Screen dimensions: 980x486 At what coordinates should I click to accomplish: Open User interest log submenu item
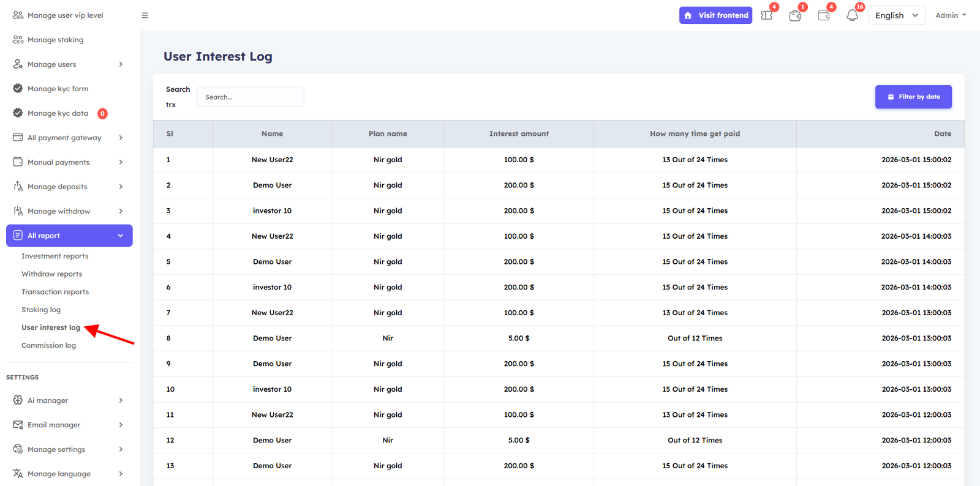click(x=51, y=327)
